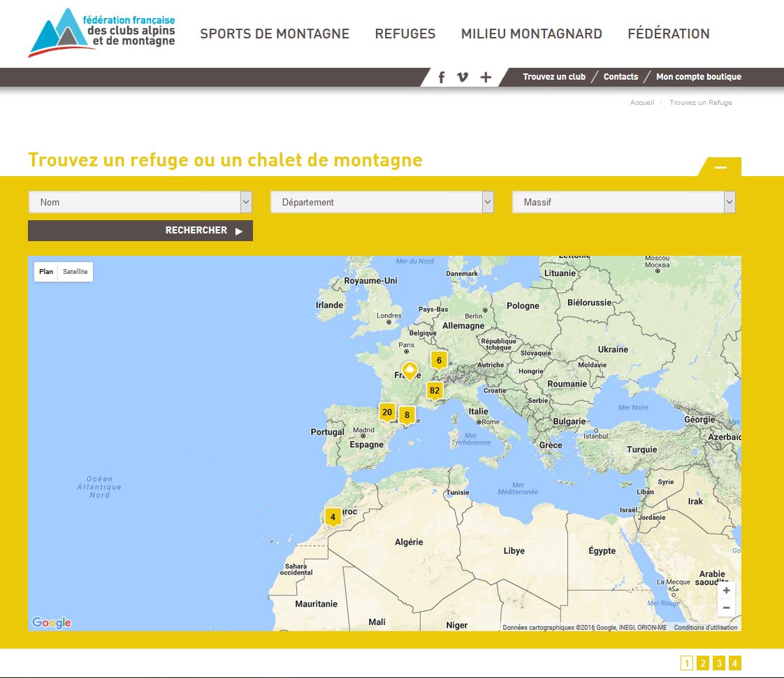Open the Refuges menu
The height and width of the screenshot is (678, 784).
pyautogui.click(x=405, y=34)
